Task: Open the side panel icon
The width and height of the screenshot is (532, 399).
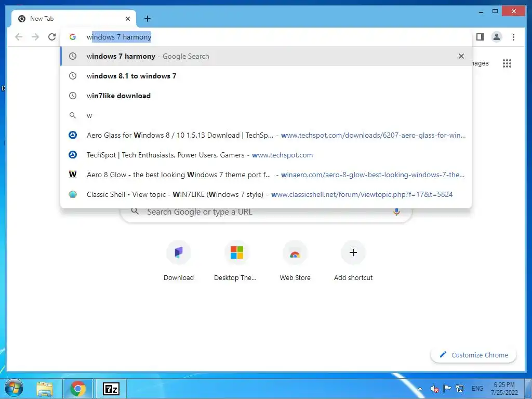Action: 480,37
